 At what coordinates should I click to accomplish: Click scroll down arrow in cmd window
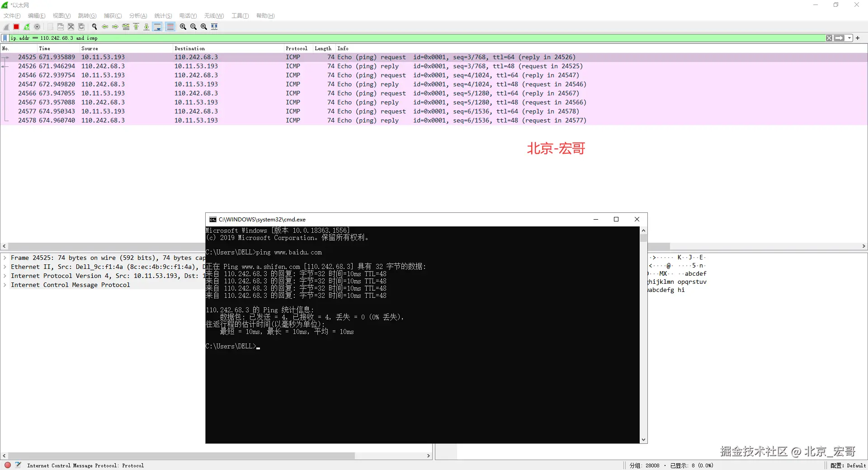pyautogui.click(x=643, y=439)
